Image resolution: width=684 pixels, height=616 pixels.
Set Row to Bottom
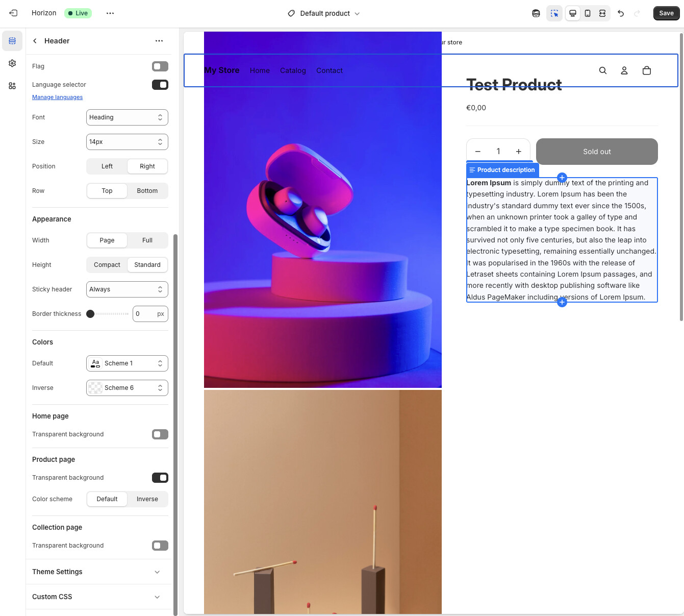[147, 191]
